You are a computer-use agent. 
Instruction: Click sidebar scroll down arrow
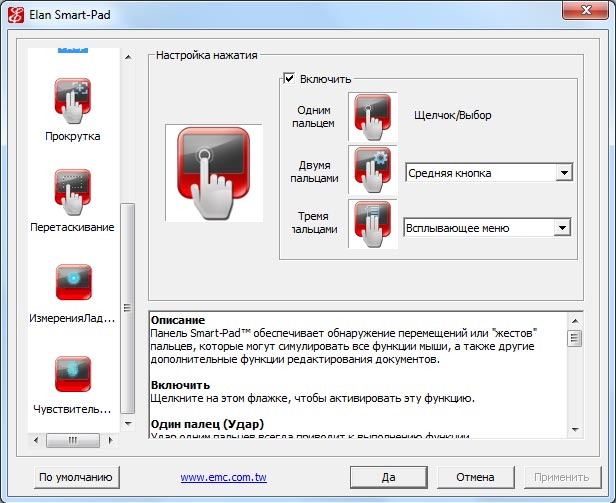[x=128, y=424]
